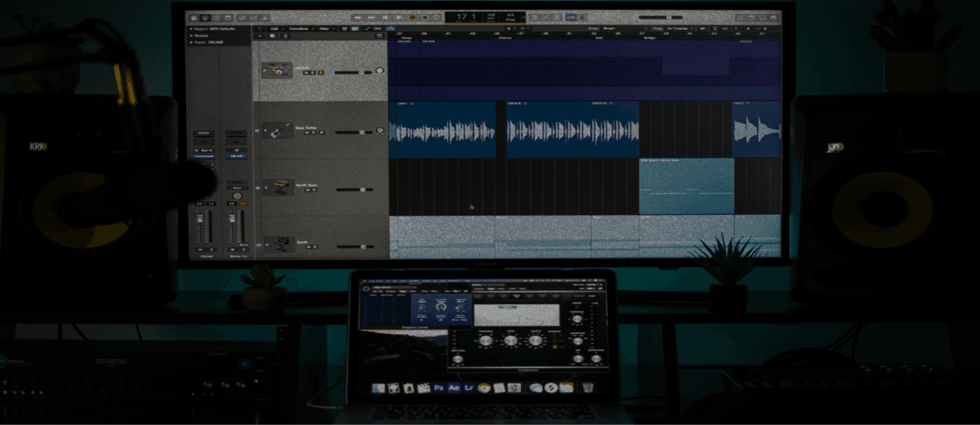Click the Synth track instrument icon
The image size is (980, 425).
278,244
